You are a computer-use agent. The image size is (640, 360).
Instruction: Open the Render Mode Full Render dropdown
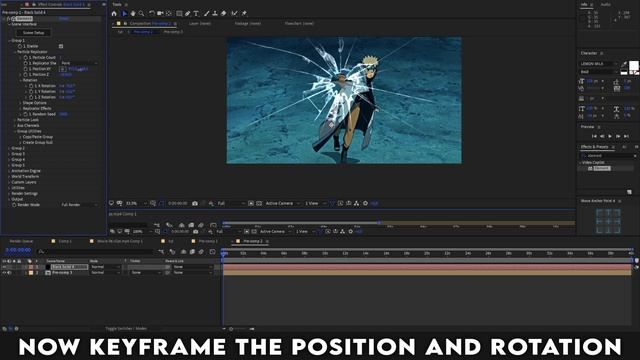tap(79, 204)
